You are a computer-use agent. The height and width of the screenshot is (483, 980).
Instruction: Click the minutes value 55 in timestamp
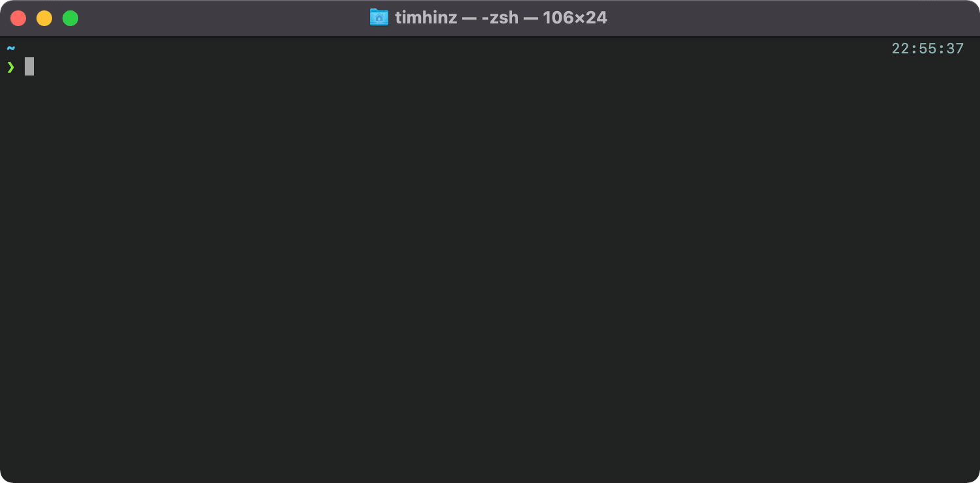pyautogui.click(x=927, y=49)
